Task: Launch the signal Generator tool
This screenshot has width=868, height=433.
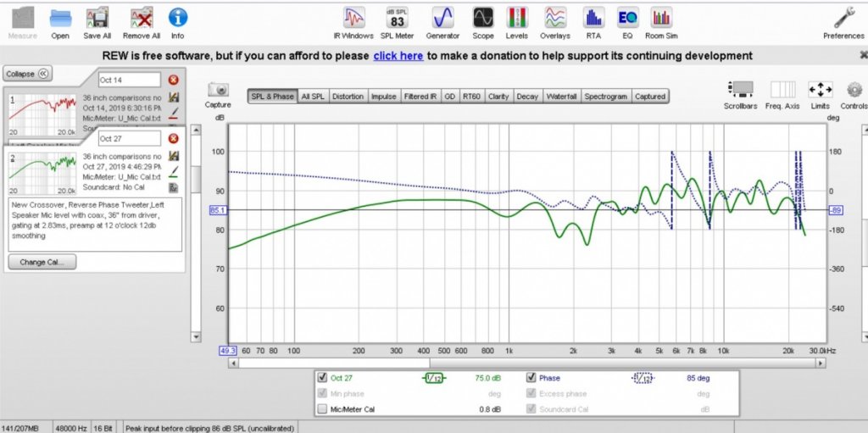Action: click(442, 19)
